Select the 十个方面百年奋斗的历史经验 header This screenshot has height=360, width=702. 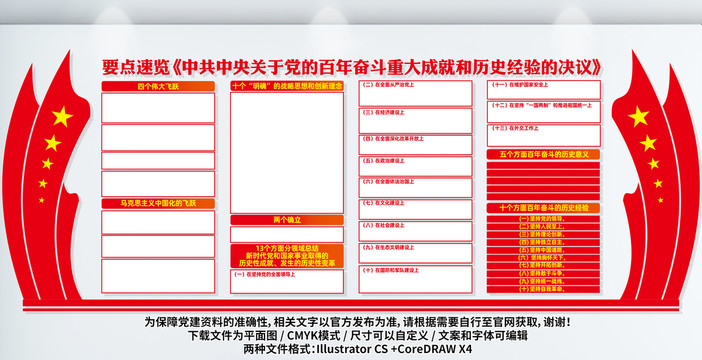point(544,208)
